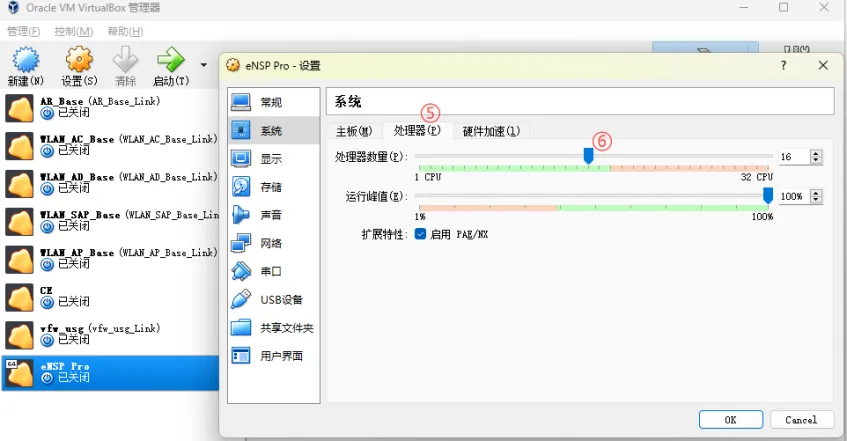Open the Start button dropdown arrow
This screenshot has width=847, height=441.
coord(204,65)
